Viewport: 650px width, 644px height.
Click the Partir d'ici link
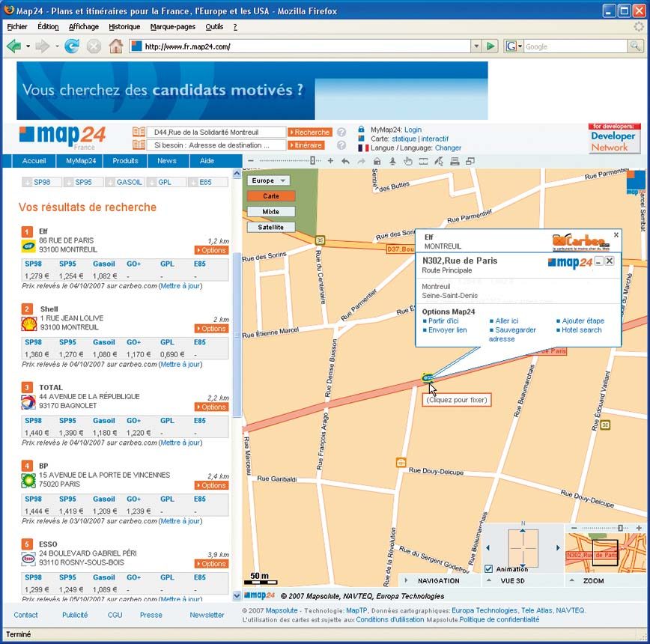tap(443, 321)
